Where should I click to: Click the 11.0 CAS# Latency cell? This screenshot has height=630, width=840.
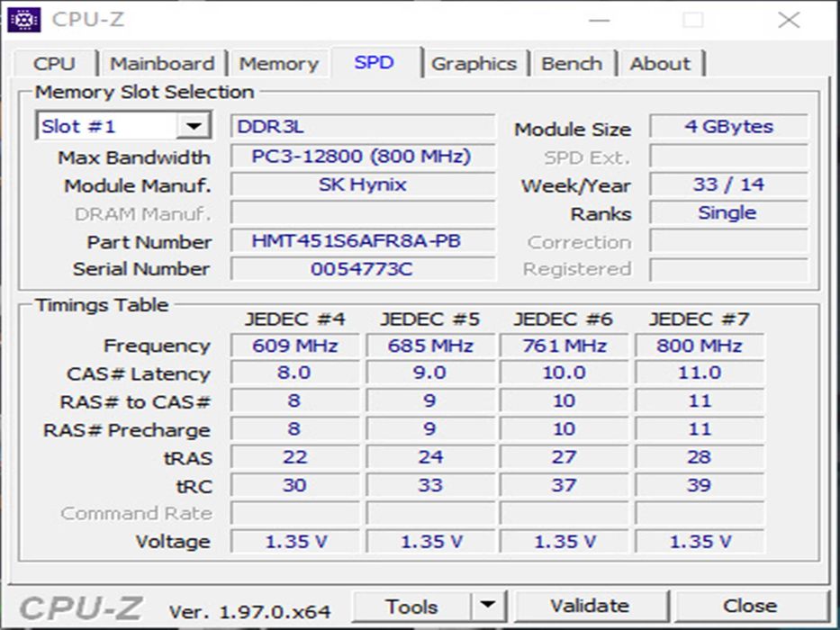point(700,373)
